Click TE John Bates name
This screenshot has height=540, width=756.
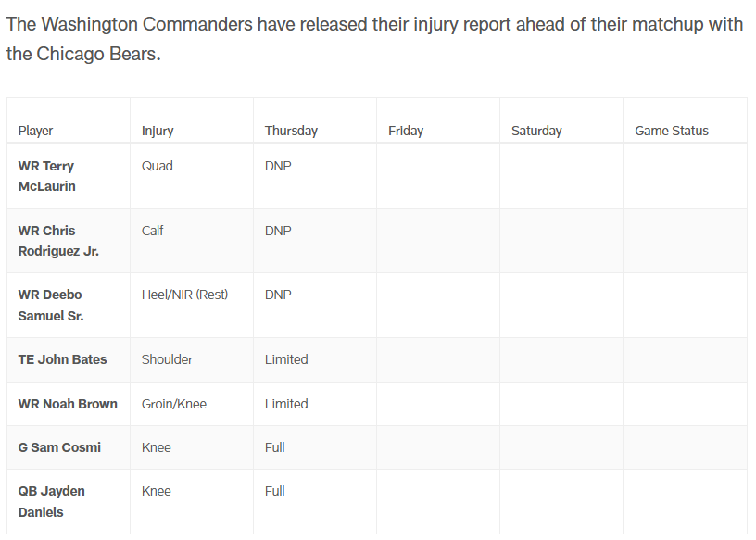pyautogui.click(x=62, y=359)
